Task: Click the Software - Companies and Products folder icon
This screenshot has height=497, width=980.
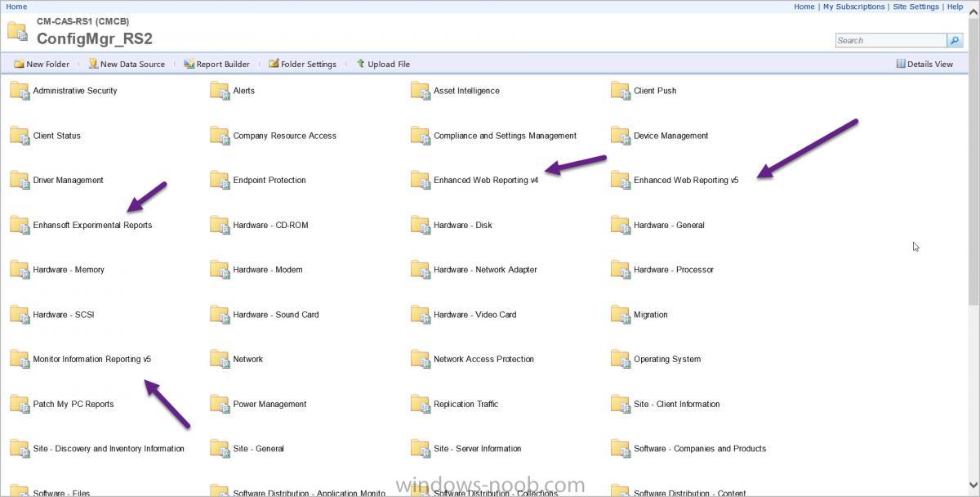Action: [x=621, y=449]
